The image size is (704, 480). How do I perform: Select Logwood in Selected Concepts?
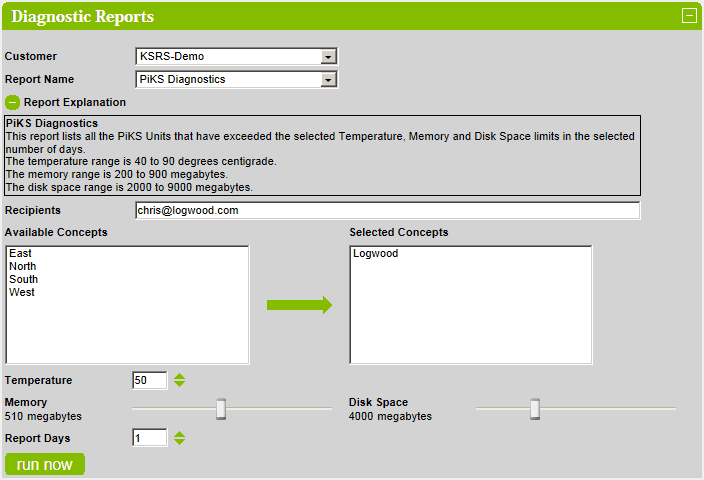point(375,254)
